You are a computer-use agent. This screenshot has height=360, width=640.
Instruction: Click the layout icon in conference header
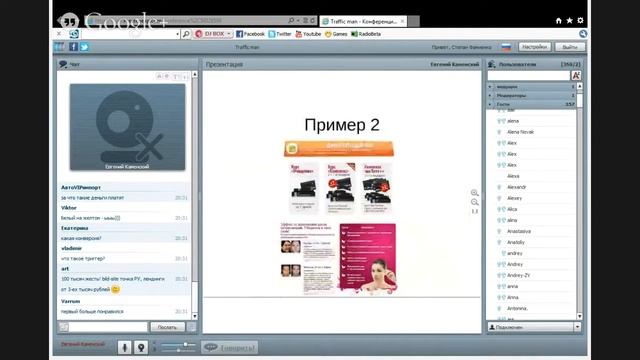tap(60, 47)
